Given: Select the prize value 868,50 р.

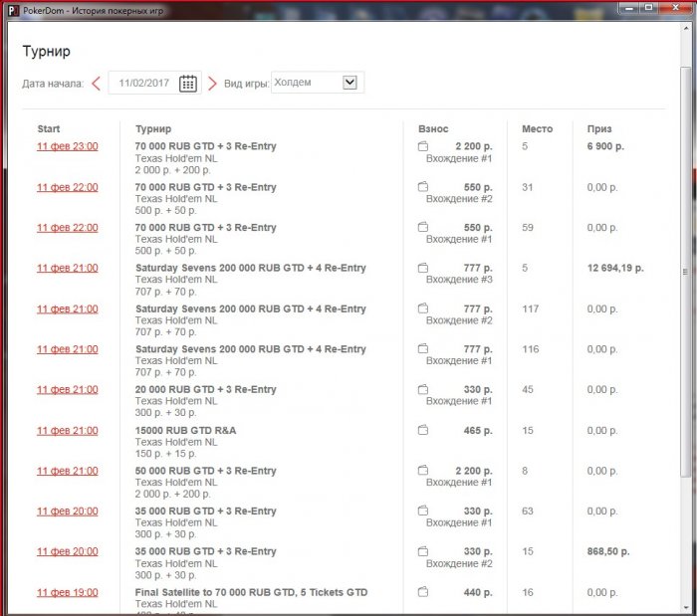Looking at the screenshot, I should [608, 551].
